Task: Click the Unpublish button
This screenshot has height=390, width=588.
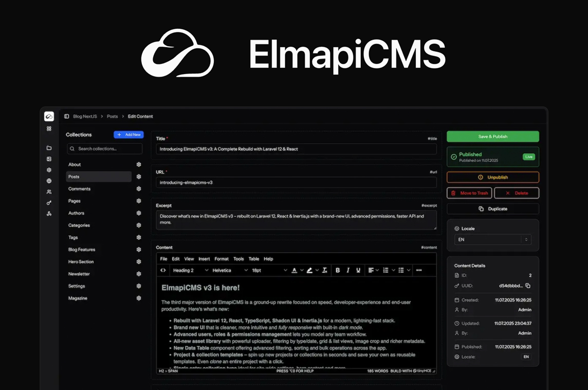Action: [x=493, y=177]
